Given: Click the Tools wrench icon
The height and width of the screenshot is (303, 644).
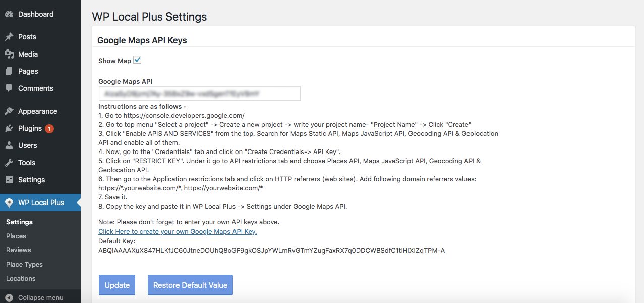Looking at the screenshot, I should (9, 163).
